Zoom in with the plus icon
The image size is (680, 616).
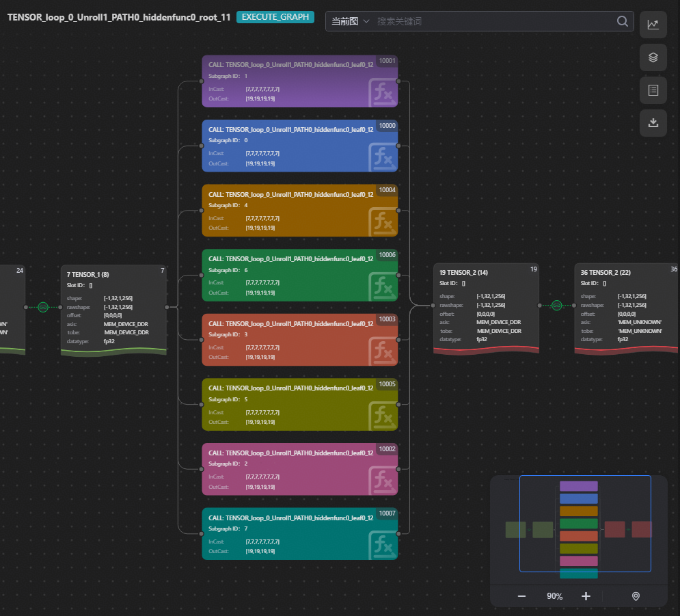[x=586, y=596]
